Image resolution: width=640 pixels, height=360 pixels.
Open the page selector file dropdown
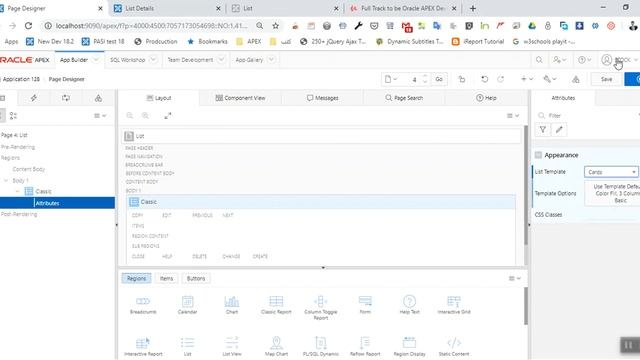[391, 79]
